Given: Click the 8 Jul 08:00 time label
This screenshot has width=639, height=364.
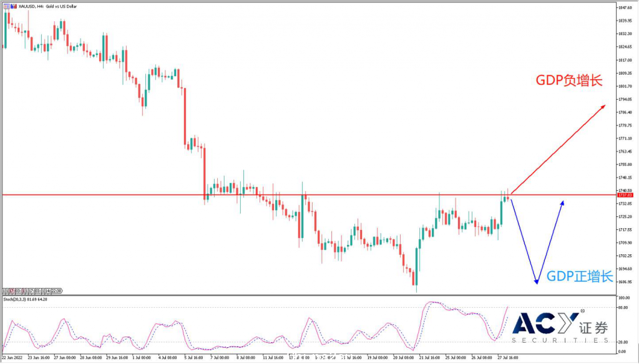Looking at the screenshot, I should 246,358.
